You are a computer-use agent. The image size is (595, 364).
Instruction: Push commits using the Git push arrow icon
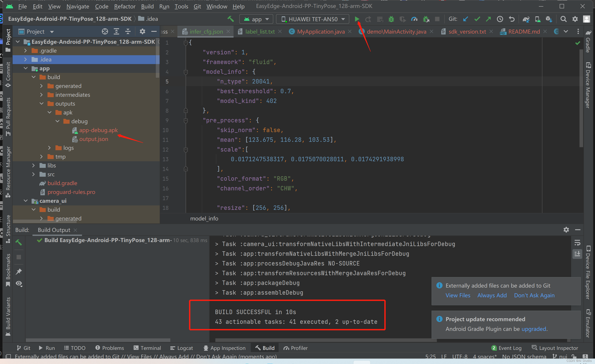[x=488, y=19]
